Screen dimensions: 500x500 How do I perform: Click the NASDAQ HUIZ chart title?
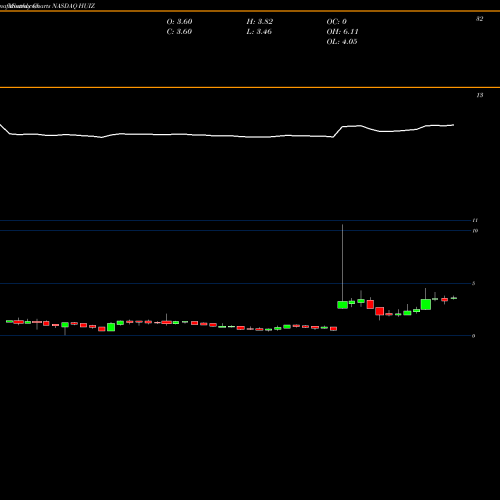(74, 6)
